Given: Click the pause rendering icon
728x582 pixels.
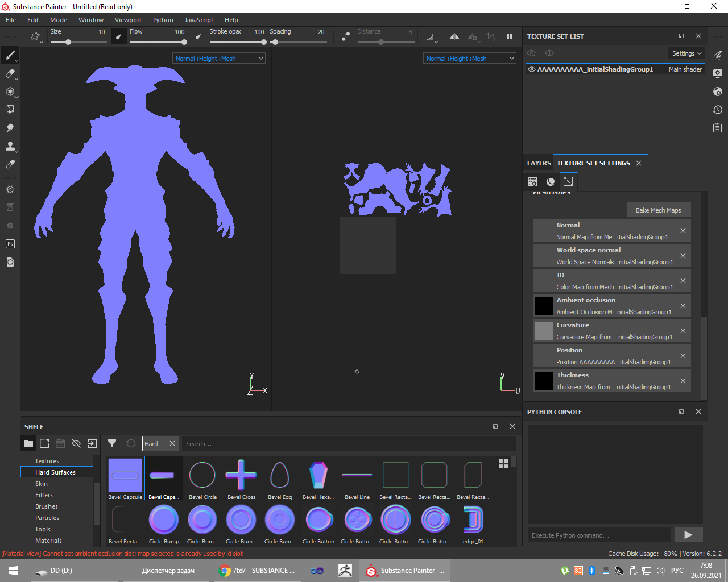Looking at the screenshot, I should (509, 36).
